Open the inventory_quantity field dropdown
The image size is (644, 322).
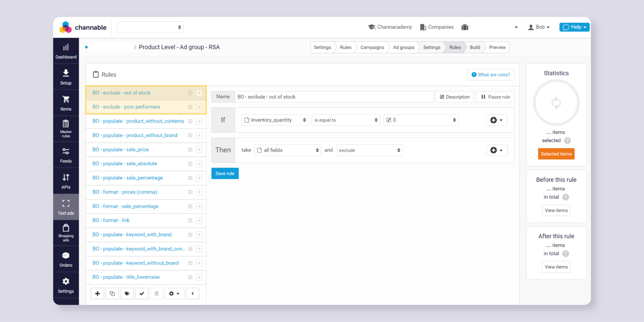[275, 120]
